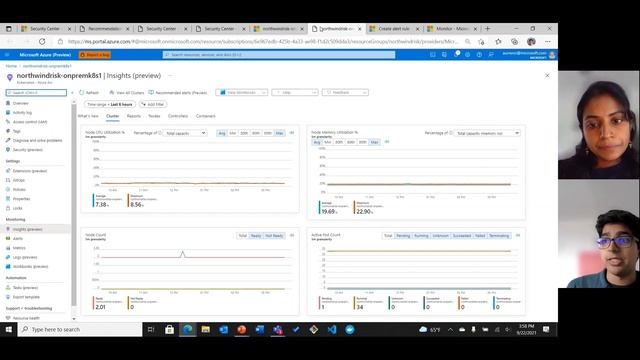Viewport: 640px width, 360px height.
Task: Expand the Feedback dropdown
Action: coord(345,93)
